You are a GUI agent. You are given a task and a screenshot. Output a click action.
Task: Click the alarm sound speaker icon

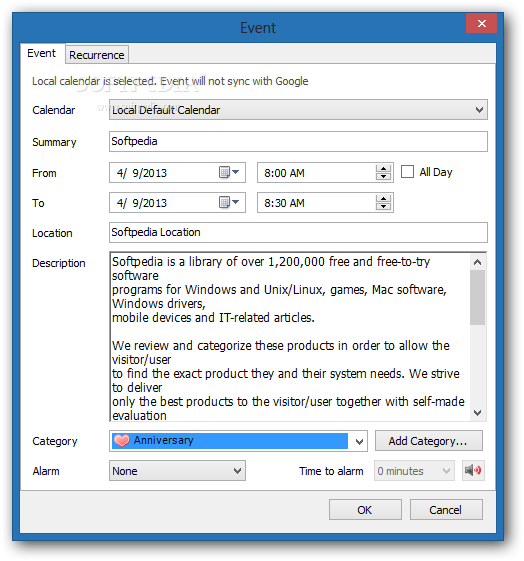(473, 470)
